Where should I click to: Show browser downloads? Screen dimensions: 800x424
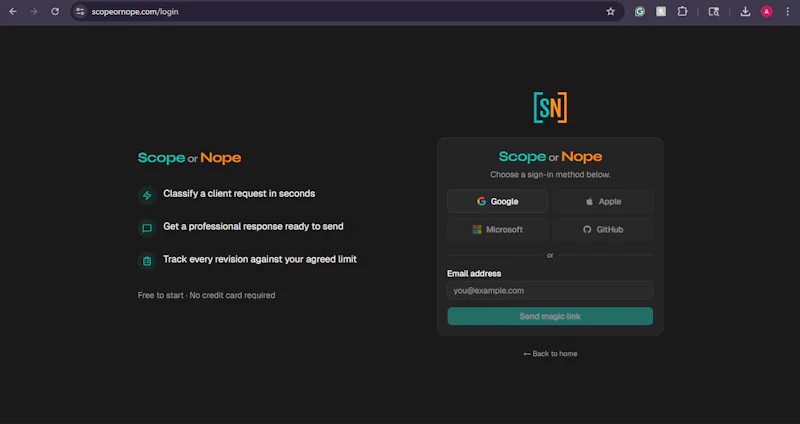tap(745, 11)
